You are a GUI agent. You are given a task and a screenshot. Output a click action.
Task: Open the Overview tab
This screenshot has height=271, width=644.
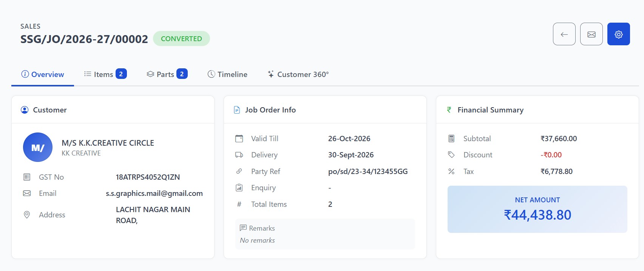click(43, 74)
